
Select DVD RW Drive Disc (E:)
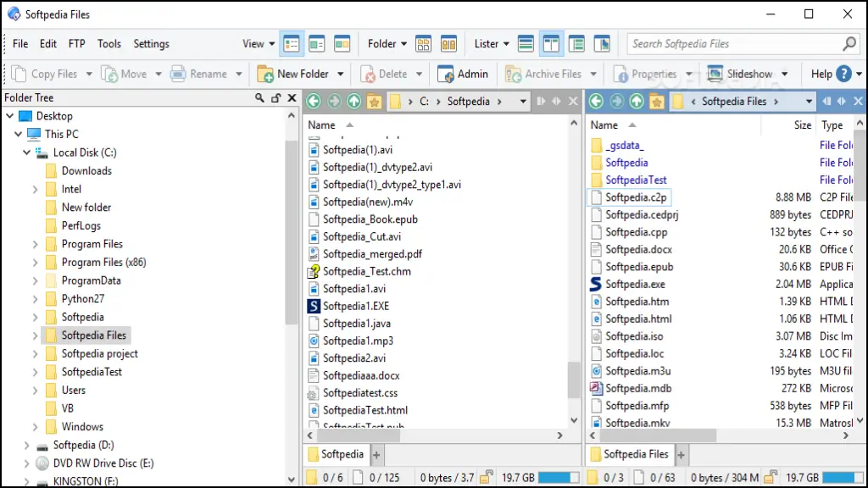[x=103, y=463]
